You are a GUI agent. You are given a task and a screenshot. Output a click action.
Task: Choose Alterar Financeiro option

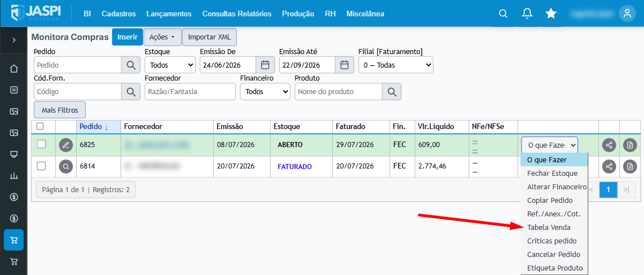click(x=554, y=187)
